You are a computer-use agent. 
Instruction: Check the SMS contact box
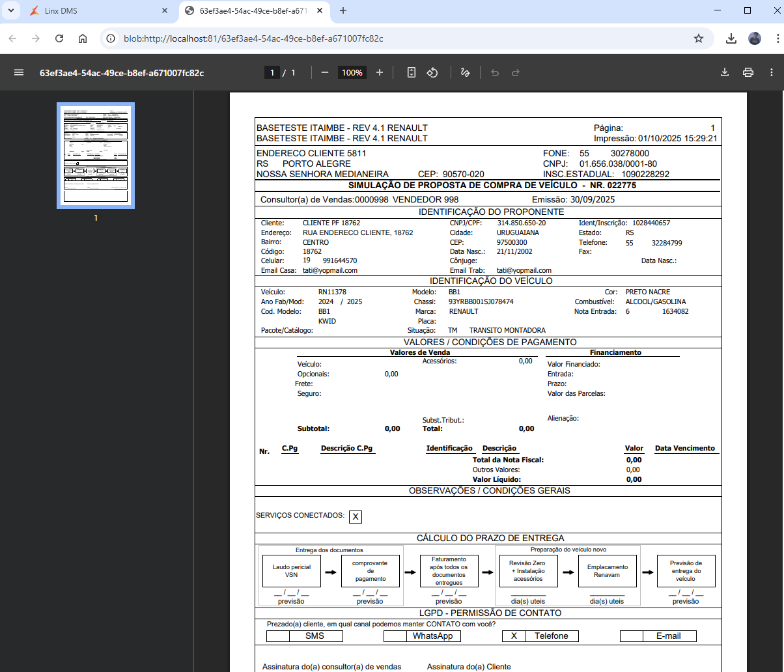[278, 636]
